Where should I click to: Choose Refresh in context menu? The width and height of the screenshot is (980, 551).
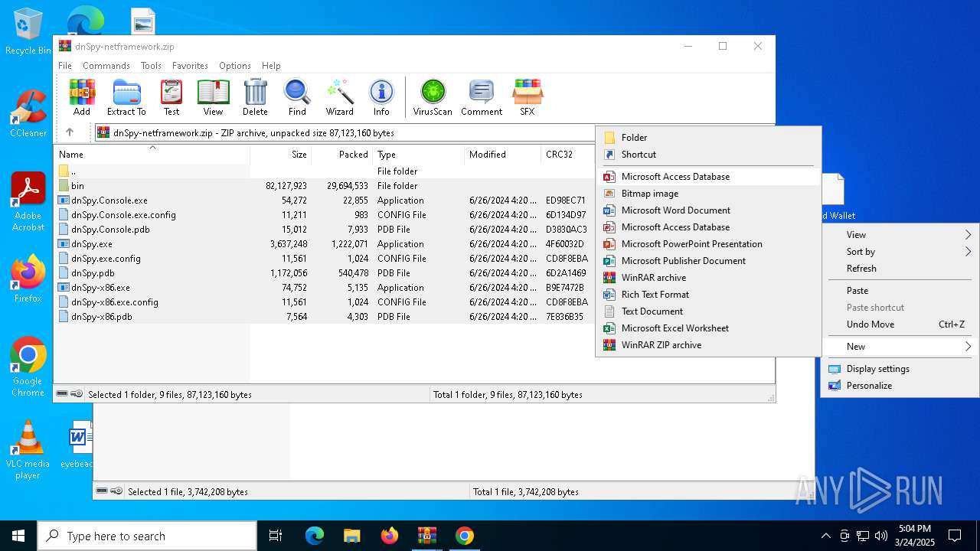(x=900, y=269)
